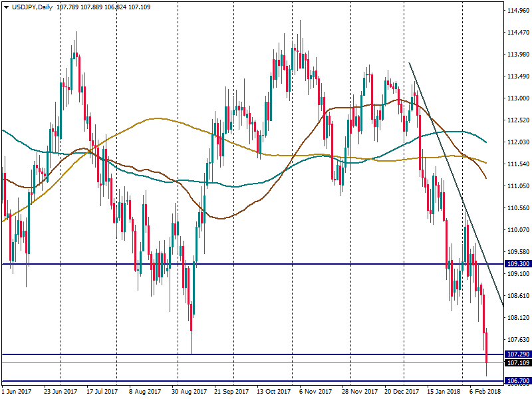Click the 6 Feb 2018 date label
532x399 pixels.
(485, 392)
